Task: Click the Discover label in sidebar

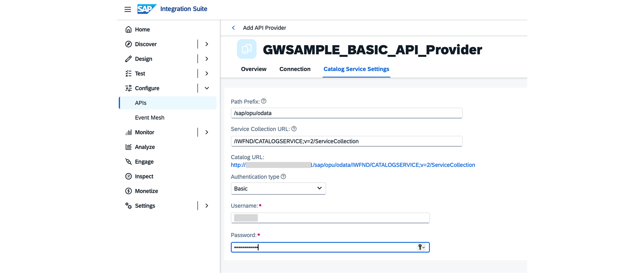Action: pos(146,44)
